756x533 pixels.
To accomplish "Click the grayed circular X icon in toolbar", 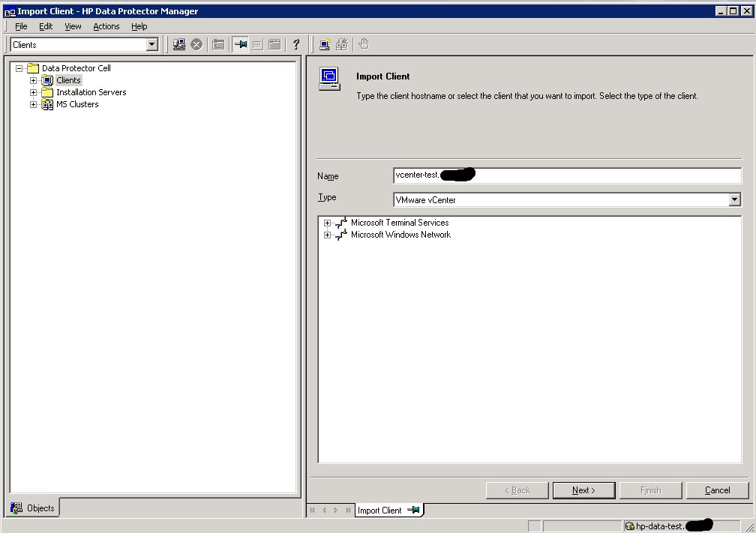I will click(196, 44).
